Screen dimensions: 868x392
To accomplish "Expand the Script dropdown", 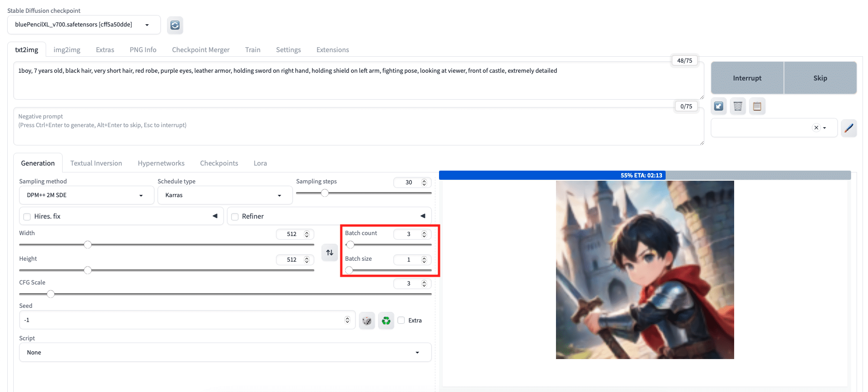I will click(225, 353).
